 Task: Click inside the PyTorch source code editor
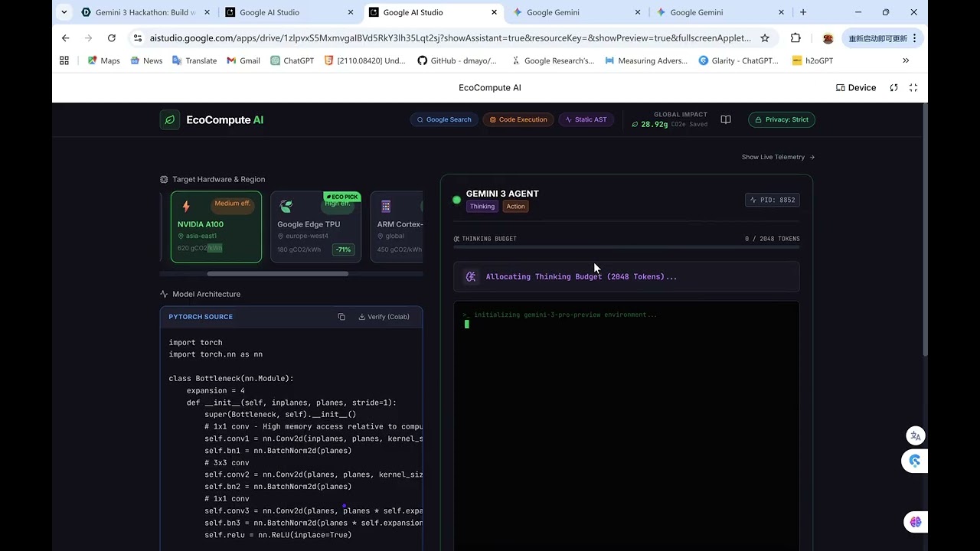pos(292,439)
